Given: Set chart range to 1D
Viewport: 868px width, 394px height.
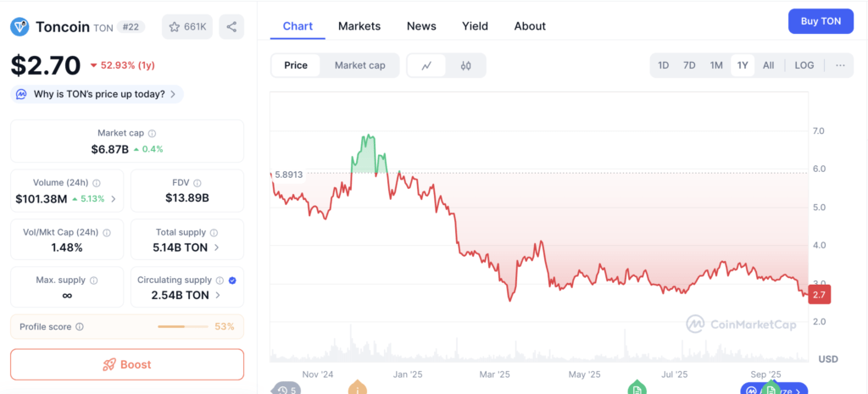Looking at the screenshot, I should [663, 65].
